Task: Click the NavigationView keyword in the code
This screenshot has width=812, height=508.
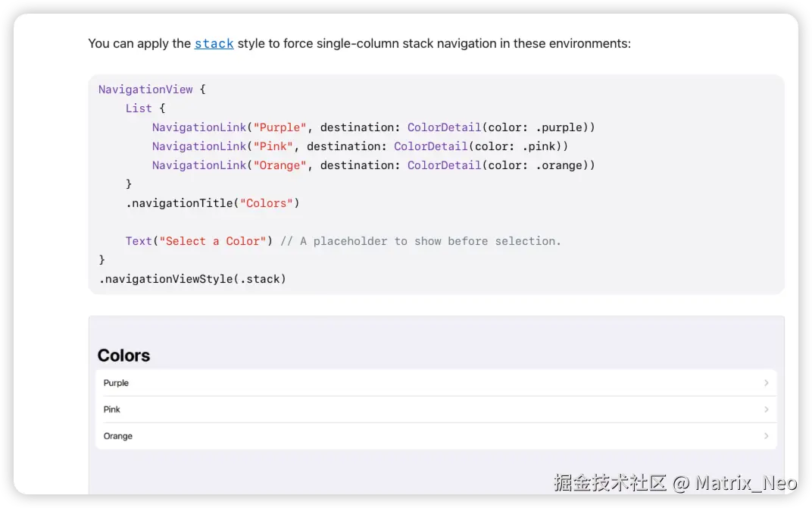Action: tap(145, 89)
